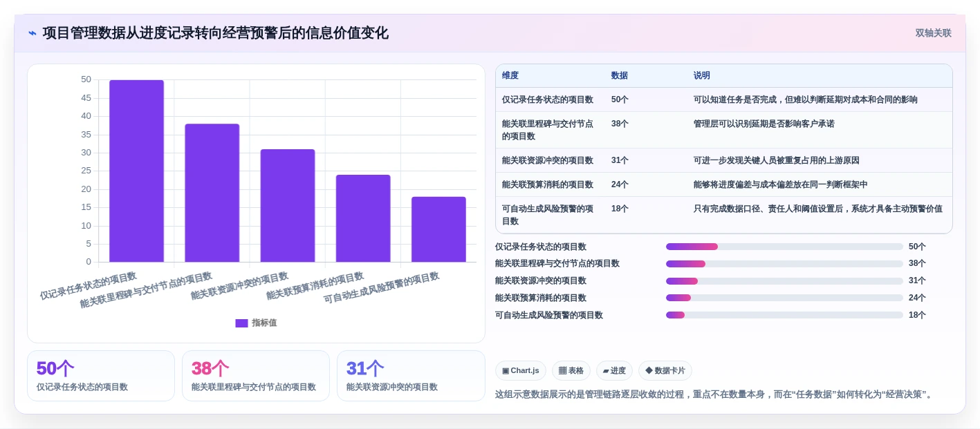
Task: Click table cell 18个 in last row
Action: point(620,209)
